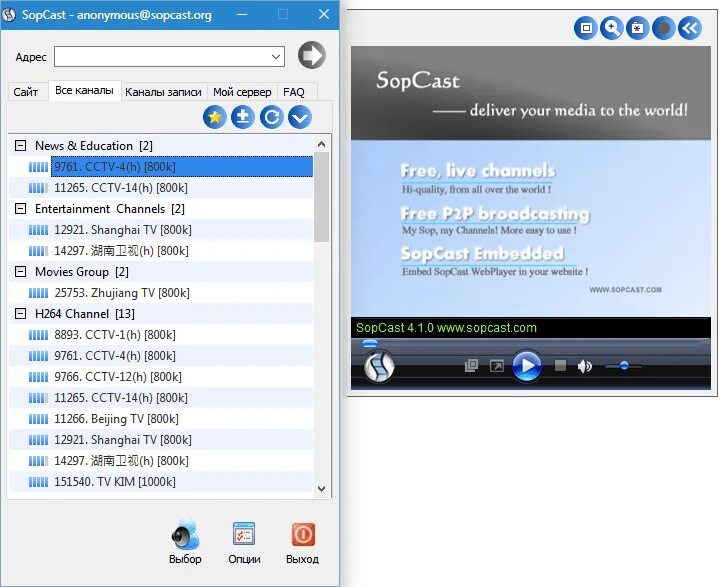This screenshot has height=587, width=720.
Task: Select 12921. Shanghai TV under Entertainment Channels
Action: [x=161, y=230]
